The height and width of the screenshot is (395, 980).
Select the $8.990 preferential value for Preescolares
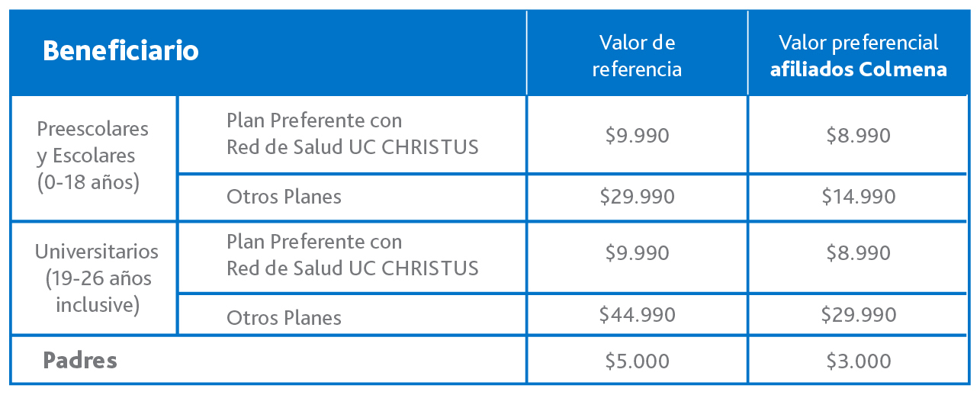click(x=858, y=136)
